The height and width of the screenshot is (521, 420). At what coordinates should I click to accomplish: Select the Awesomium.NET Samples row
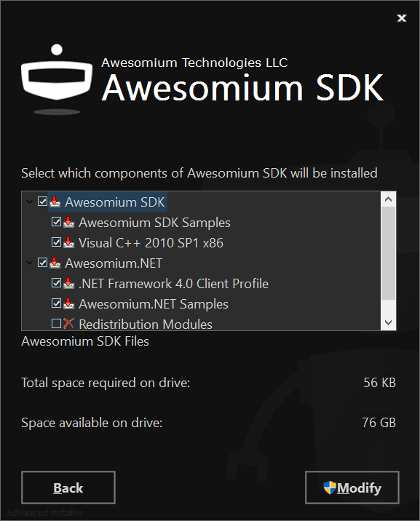coord(154,304)
